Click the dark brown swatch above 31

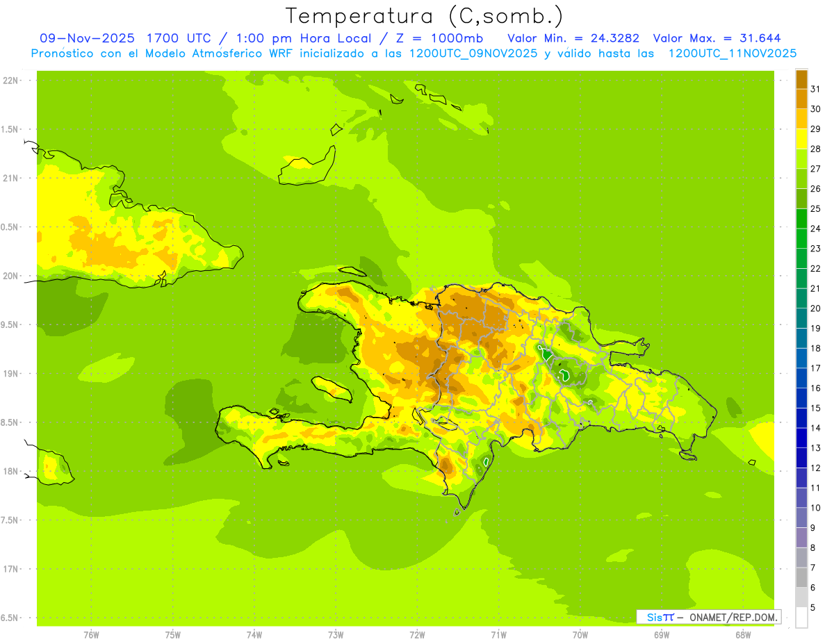click(801, 79)
